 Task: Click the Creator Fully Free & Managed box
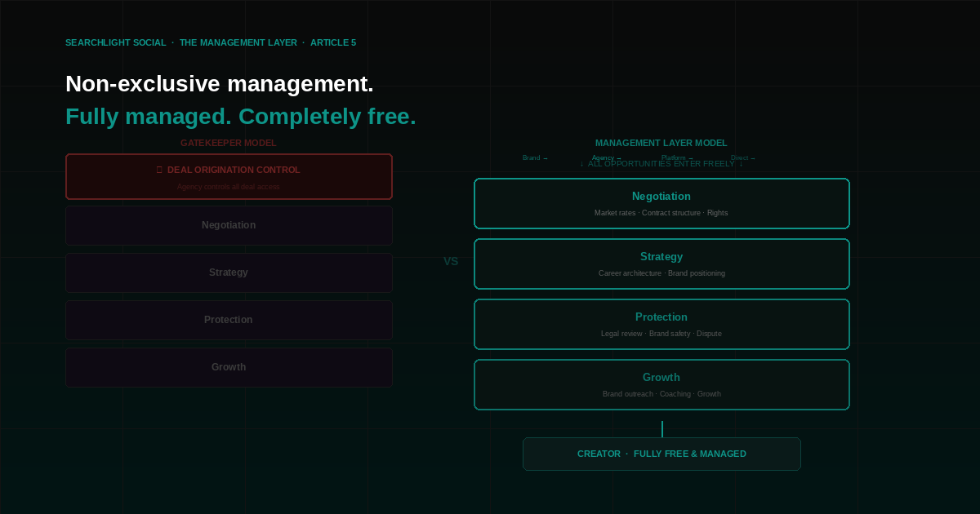coord(661,454)
